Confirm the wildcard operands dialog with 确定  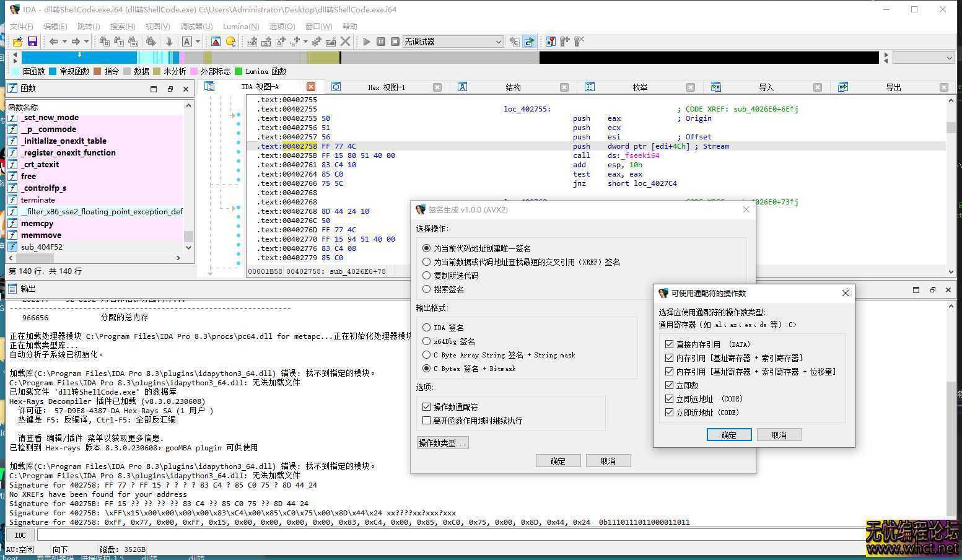pyautogui.click(x=728, y=434)
